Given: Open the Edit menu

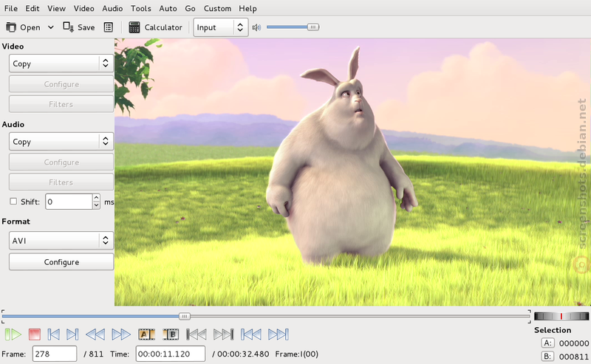Looking at the screenshot, I should pyautogui.click(x=33, y=8).
